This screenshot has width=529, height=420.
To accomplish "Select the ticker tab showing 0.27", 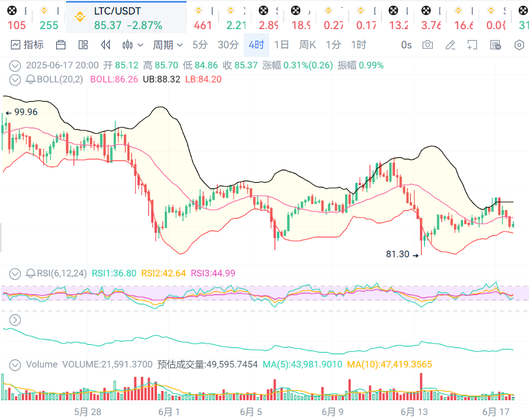I will click(333, 17).
